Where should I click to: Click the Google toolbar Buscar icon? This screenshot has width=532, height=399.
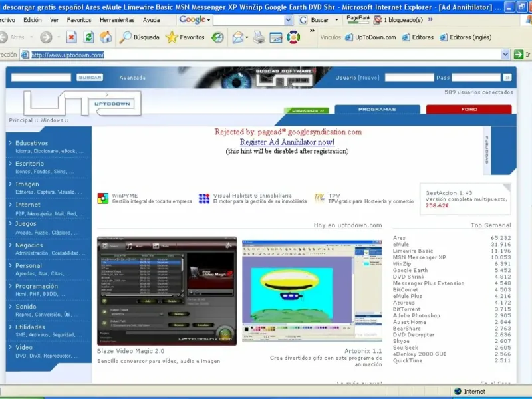pyautogui.click(x=303, y=20)
